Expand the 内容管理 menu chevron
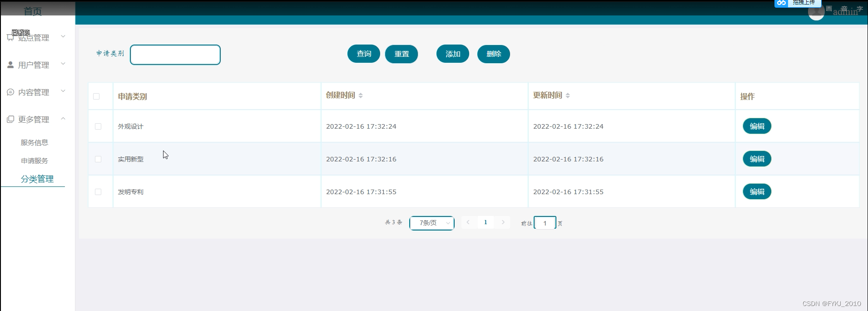Image resolution: width=868 pixels, height=311 pixels. (x=63, y=91)
